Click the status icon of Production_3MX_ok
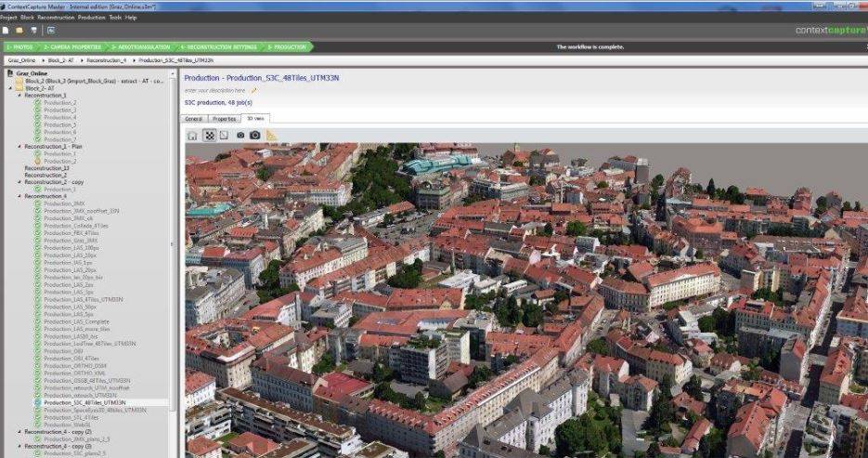The height and width of the screenshot is (458, 868). coord(38,218)
